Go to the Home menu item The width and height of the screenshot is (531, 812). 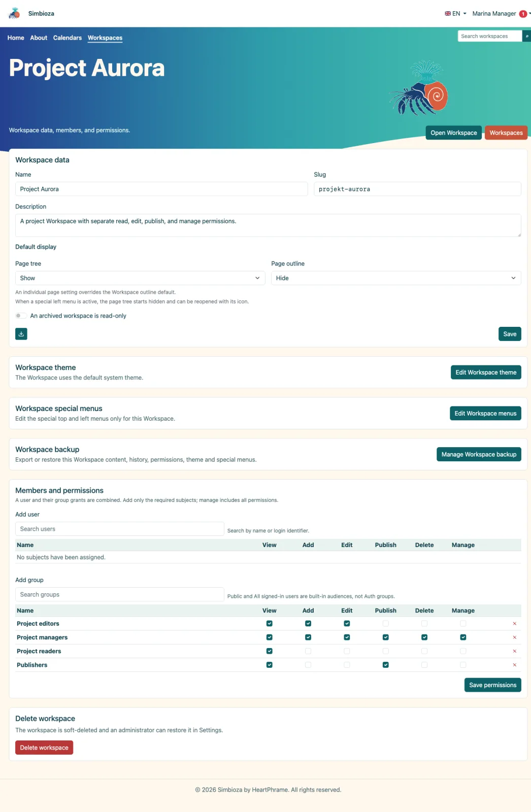click(16, 38)
